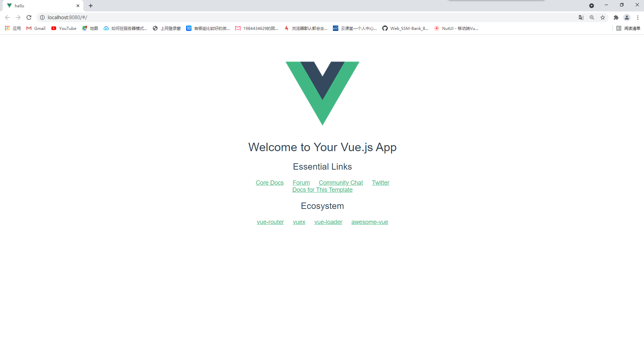Click the browser forward arrow
This screenshot has width=644, height=349.
(x=18, y=17)
